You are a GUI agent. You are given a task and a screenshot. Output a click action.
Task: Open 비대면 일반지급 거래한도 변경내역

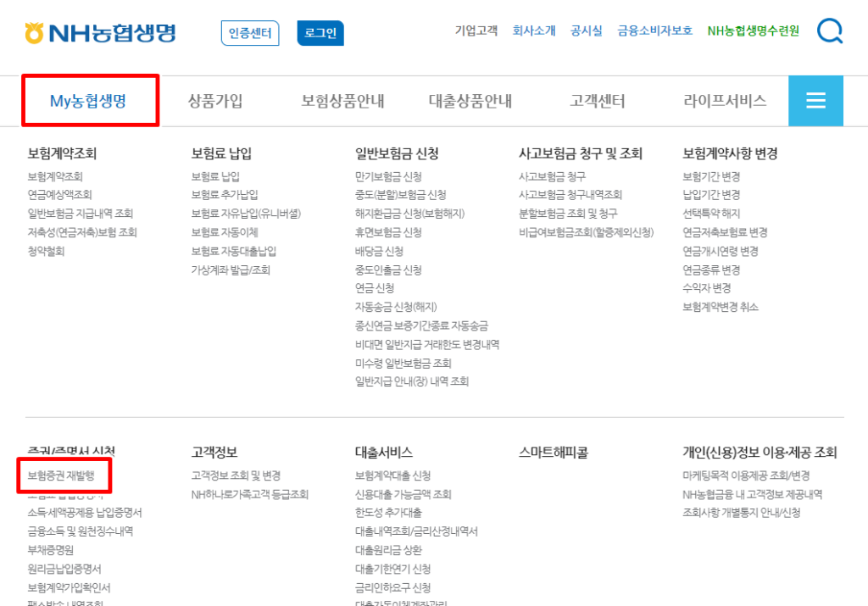click(427, 345)
